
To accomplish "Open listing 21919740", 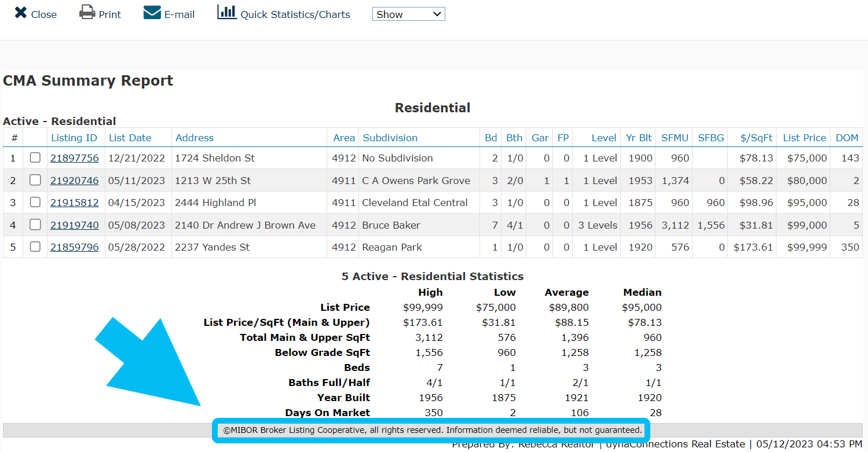I will coord(75,225).
